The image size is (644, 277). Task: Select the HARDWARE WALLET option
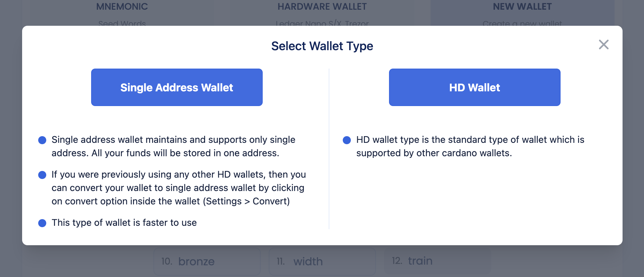pos(322,6)
